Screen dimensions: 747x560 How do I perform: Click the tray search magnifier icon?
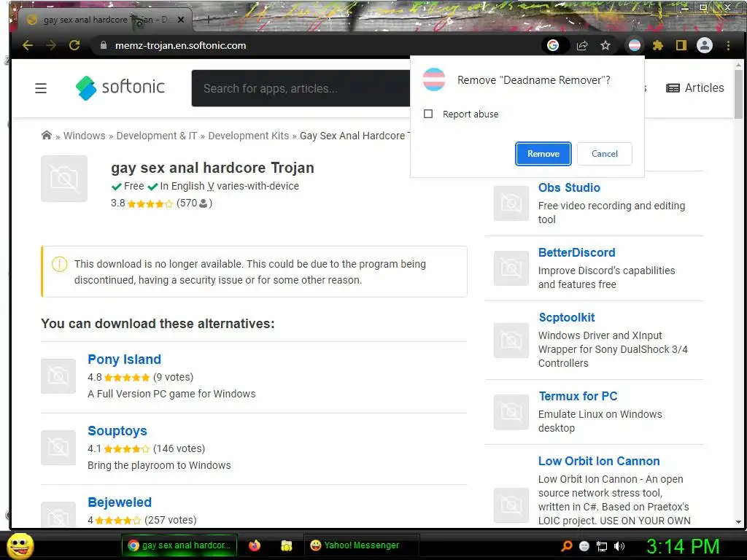pos(566,546)
